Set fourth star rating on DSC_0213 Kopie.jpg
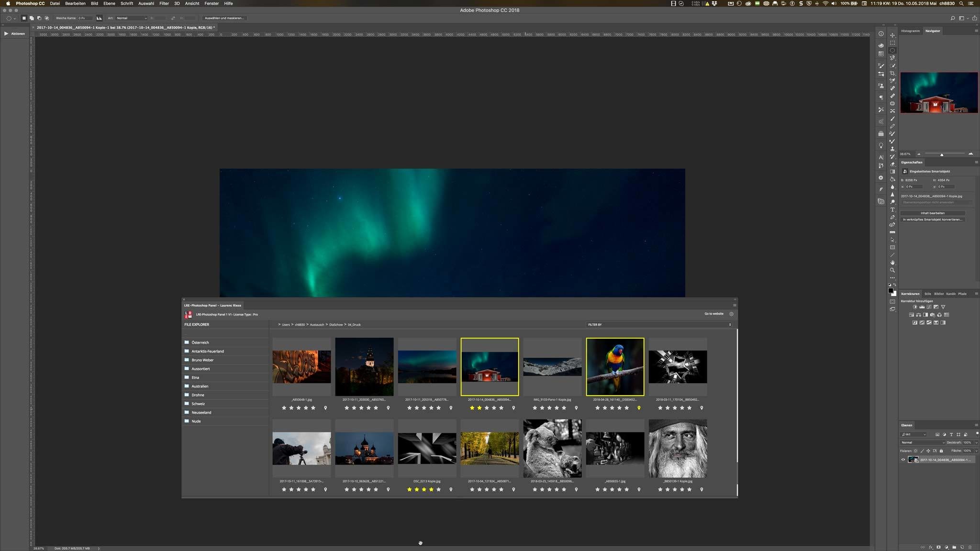Viewport: 980px width, 551px height. tap(431, 489)
